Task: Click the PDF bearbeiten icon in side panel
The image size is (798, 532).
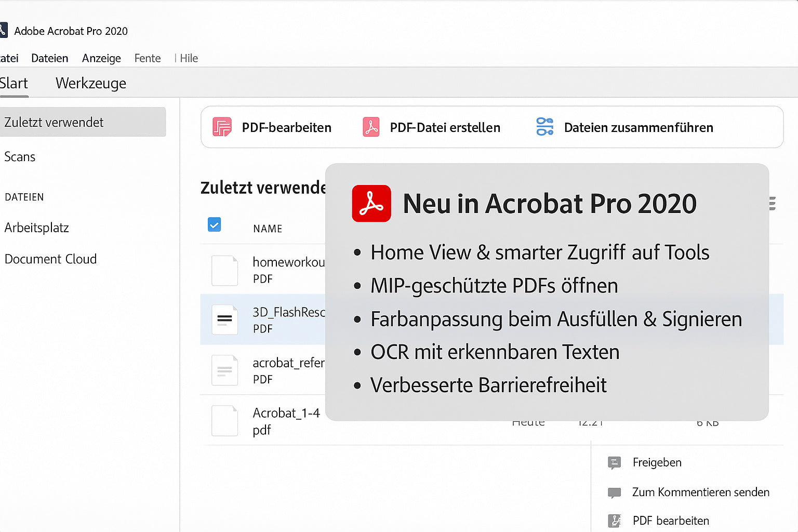Action: click(615, 521)
